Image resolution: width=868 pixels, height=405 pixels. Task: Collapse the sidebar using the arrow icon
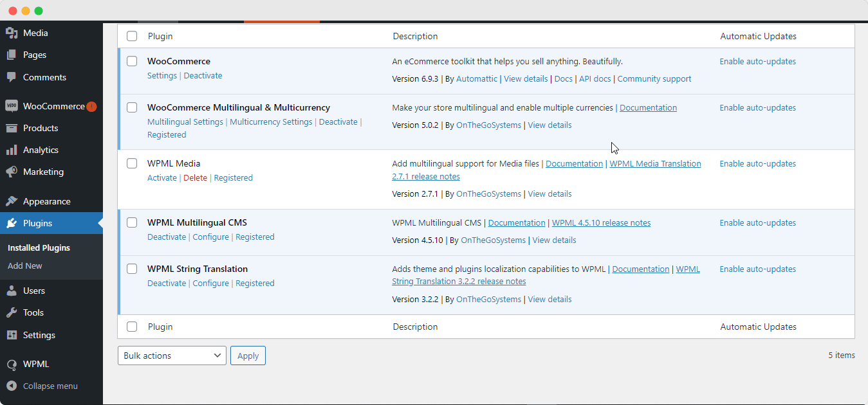coord(12,386)
